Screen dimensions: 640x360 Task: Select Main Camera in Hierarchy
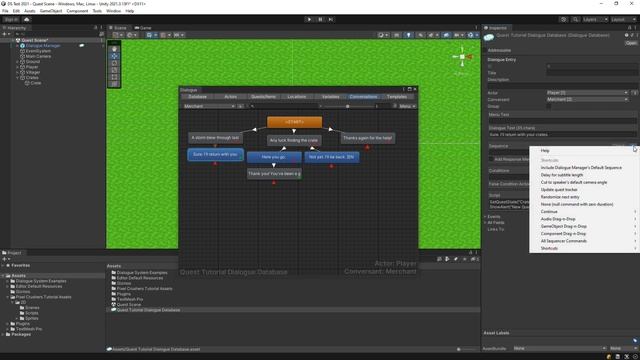[x=38, y=56]
